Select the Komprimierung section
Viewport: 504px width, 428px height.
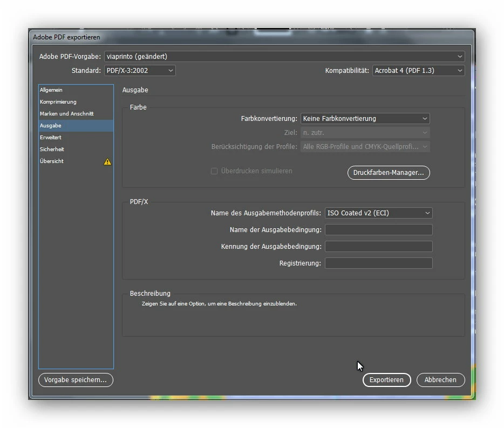point(76,102)
